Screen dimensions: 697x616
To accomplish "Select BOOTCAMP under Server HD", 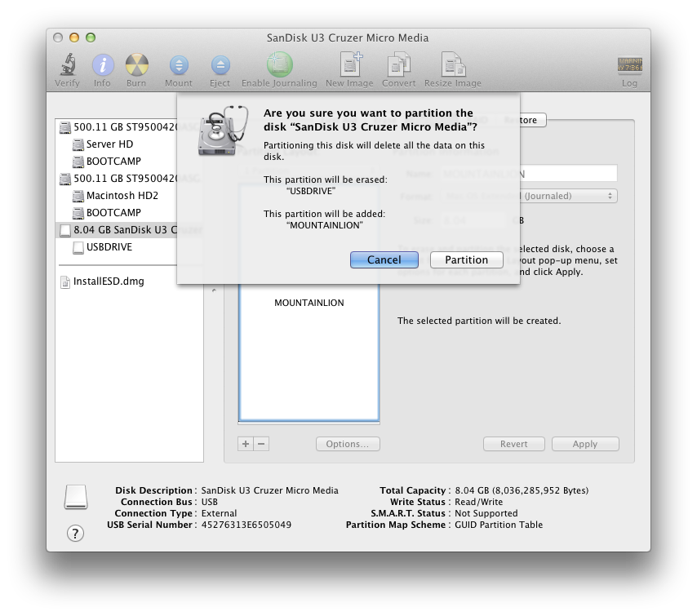I will [129, 162].
